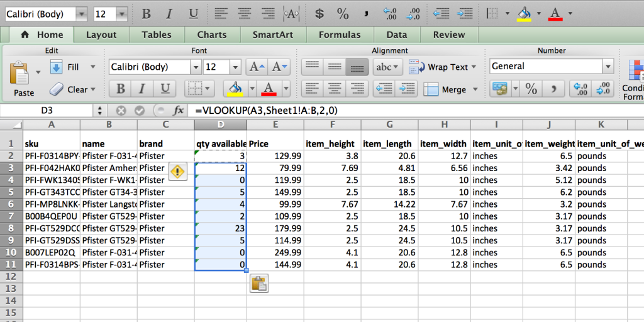The height and width of the screenshot is (322, 644).
Task: Expand the Wrap Text options arrow
Action: coord(474,67)
